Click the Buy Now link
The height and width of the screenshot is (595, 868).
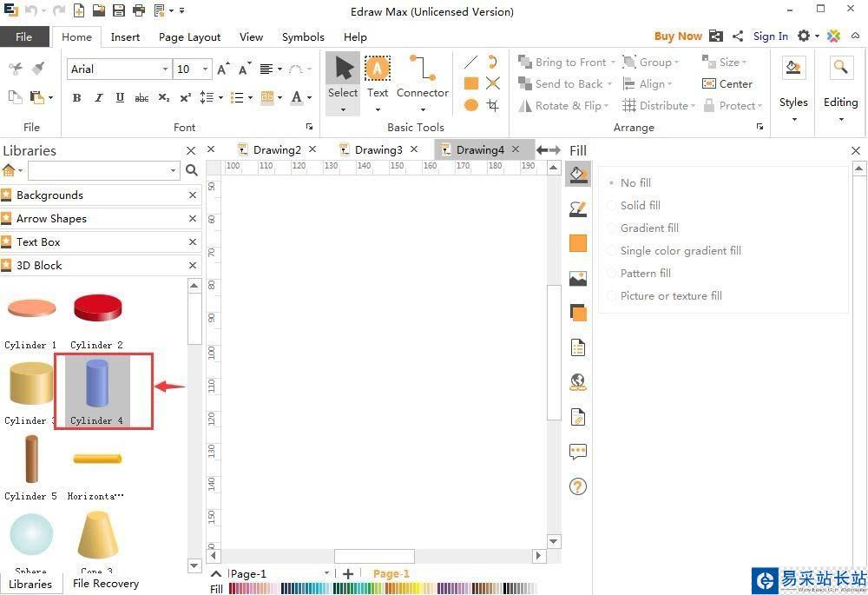point(678,36)
